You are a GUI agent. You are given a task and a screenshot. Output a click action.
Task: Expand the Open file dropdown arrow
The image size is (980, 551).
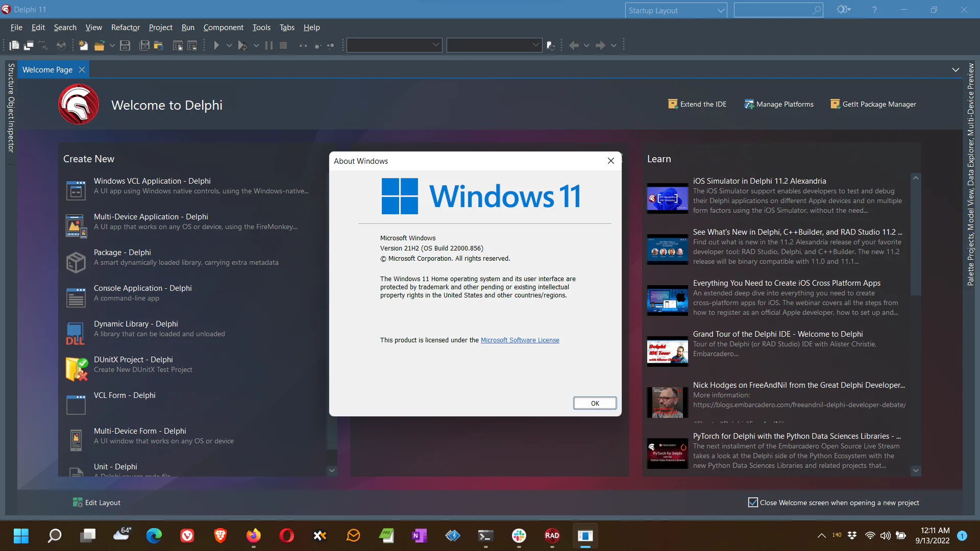(x=112, y=45)
